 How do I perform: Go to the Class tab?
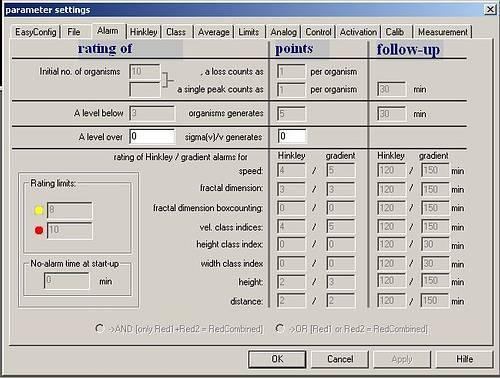(x=176, y=32)
